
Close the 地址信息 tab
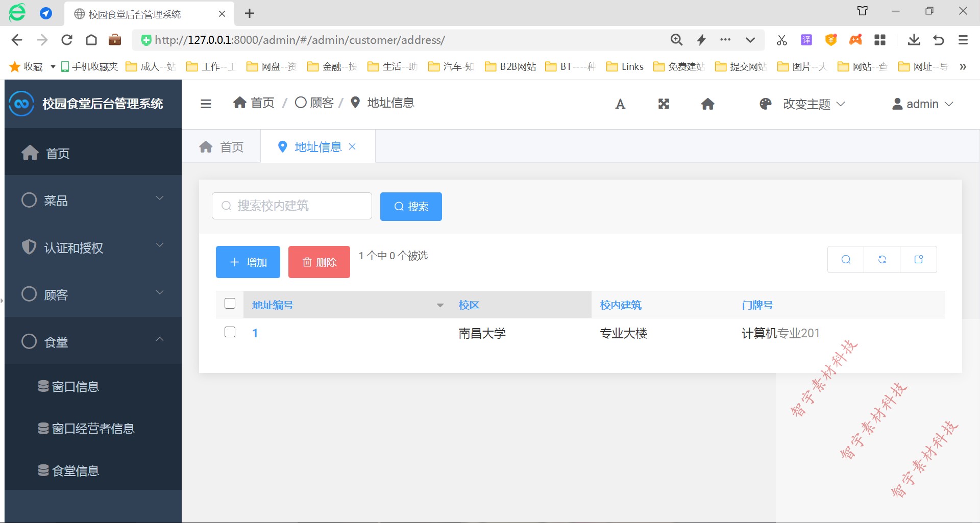[x=352, y=147]
